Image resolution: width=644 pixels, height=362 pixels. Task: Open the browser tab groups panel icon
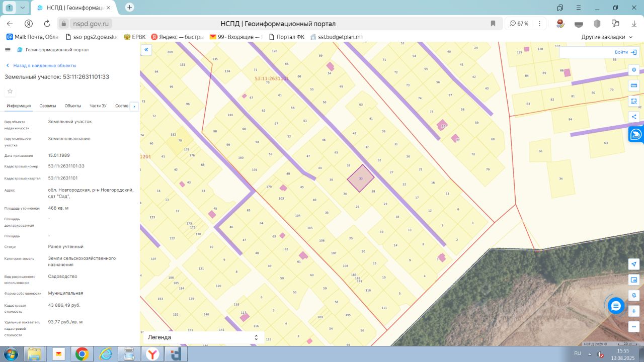tap(560, 8)
